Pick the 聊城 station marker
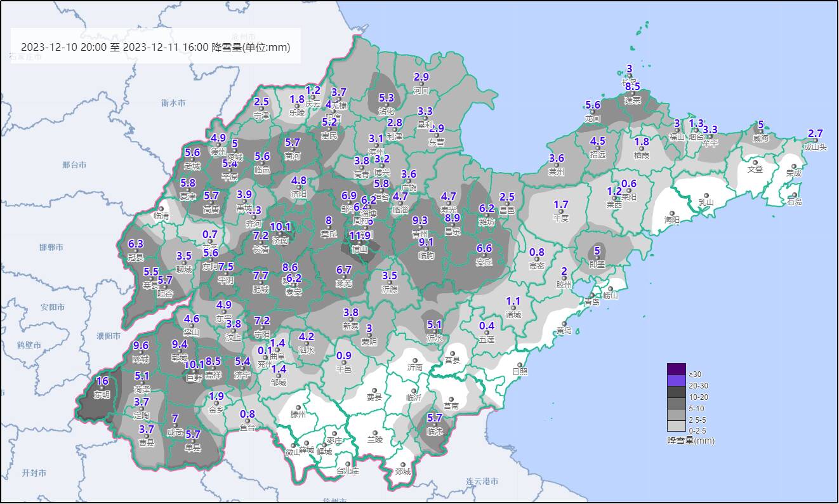The height and width of the screenshot is (504, 839). coord(184,263)
